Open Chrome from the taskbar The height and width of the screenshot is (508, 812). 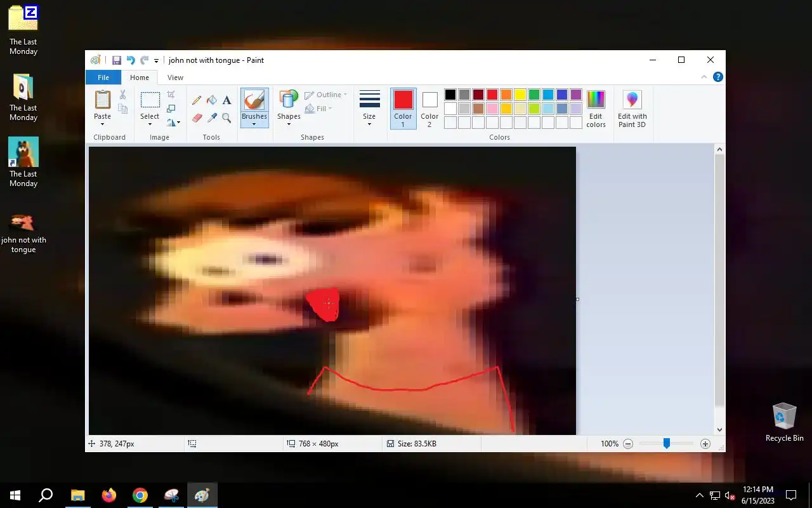point(140,495)
